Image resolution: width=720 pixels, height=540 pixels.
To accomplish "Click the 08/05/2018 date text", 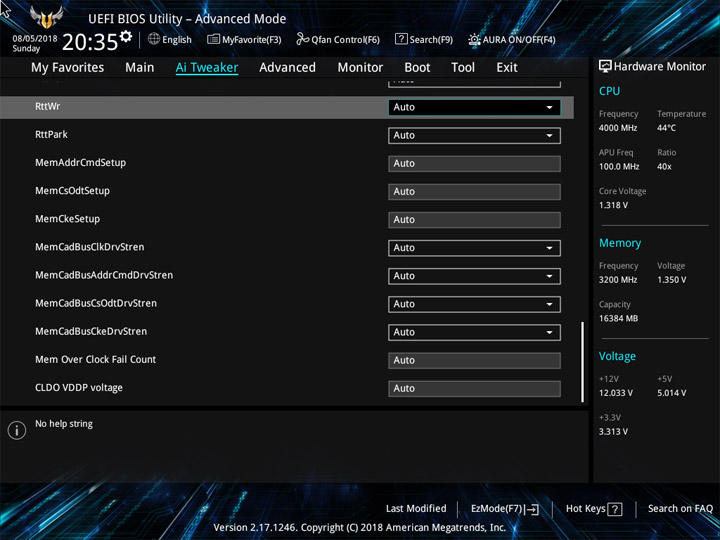I will pyautogui.click(x=35, y=39).
